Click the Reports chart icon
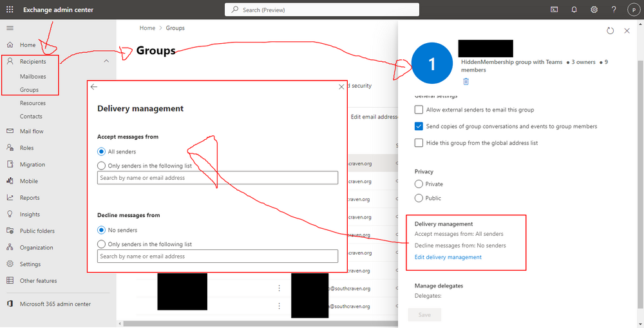644x328 pixels. click(x=10, y=198)
